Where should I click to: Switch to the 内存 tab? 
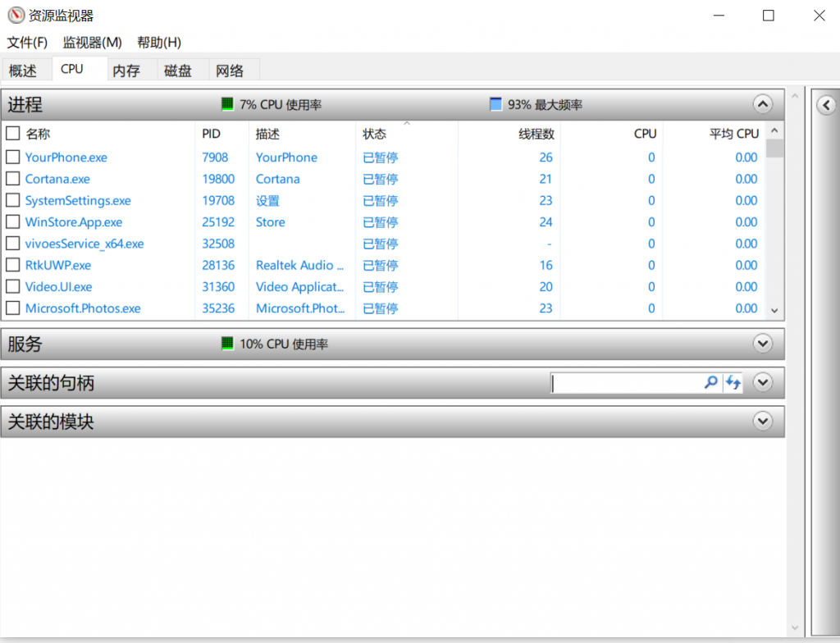point(126,71)
